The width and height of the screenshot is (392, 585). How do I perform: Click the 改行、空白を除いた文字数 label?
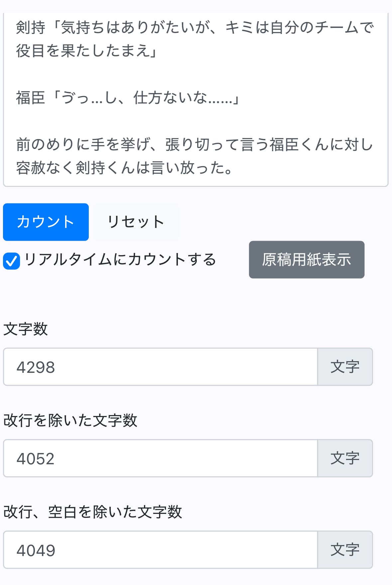(x=93, y=512)
